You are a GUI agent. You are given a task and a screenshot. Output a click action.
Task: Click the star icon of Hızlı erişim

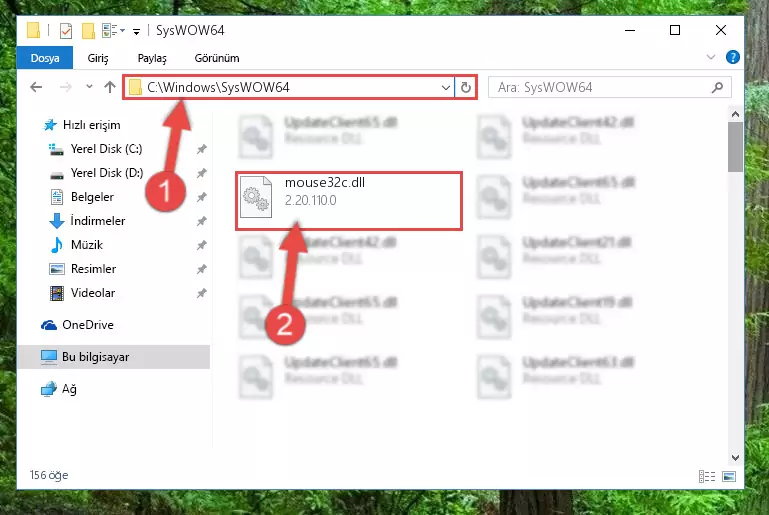pyautogui.click(x=50, y=125)
